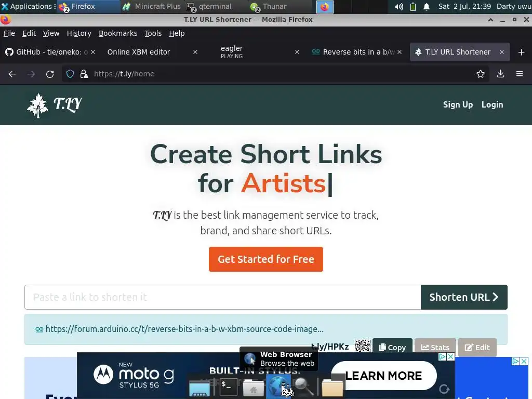532x399 pixels.
Task: Open the Applications menu icon
Action: click(x=5, y=6)
